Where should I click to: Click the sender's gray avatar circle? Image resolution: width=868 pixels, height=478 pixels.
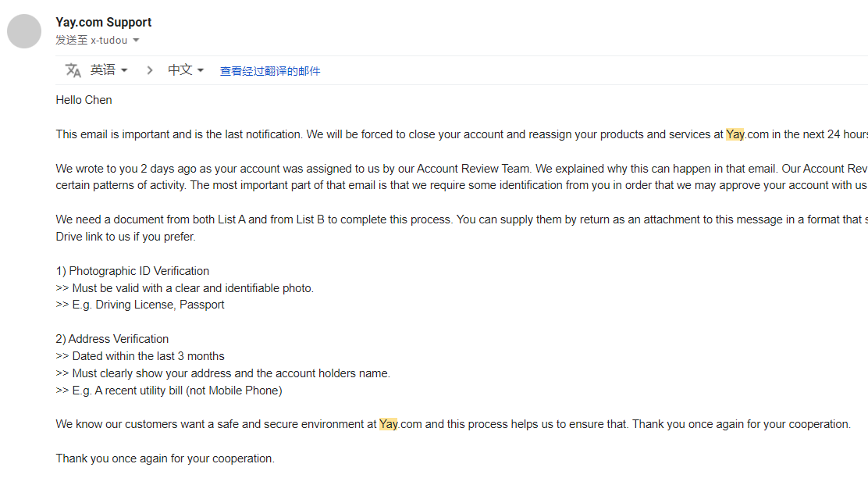tap(24, 31)
